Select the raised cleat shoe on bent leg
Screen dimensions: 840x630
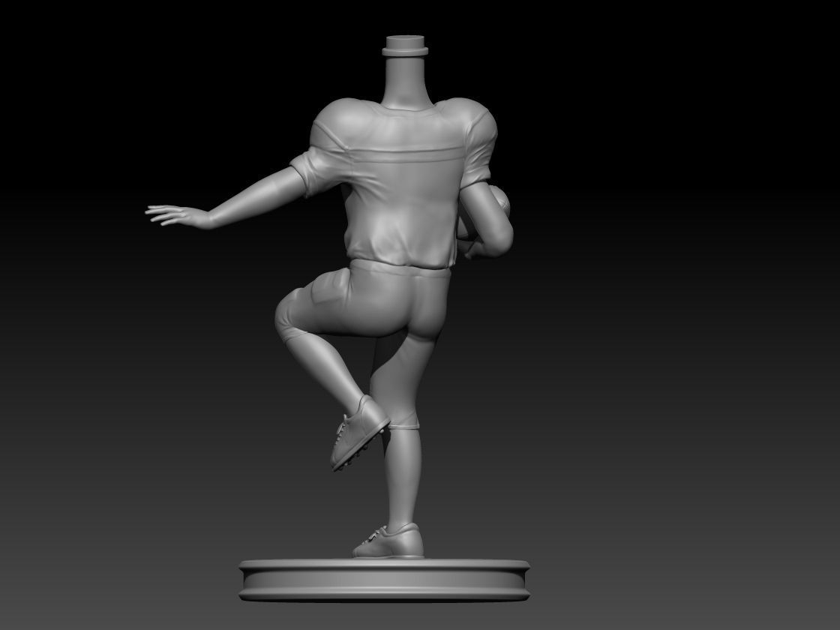tap(359, 433)
